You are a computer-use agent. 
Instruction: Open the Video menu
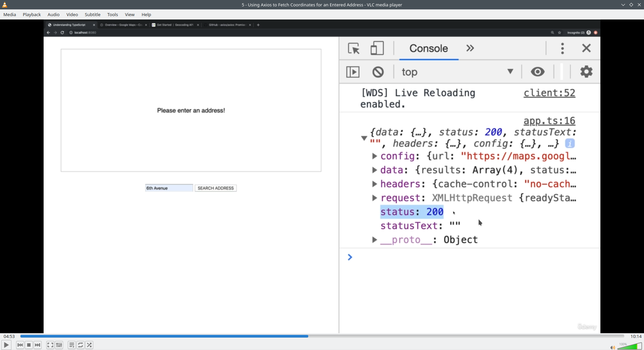click(x=72, y=14)
